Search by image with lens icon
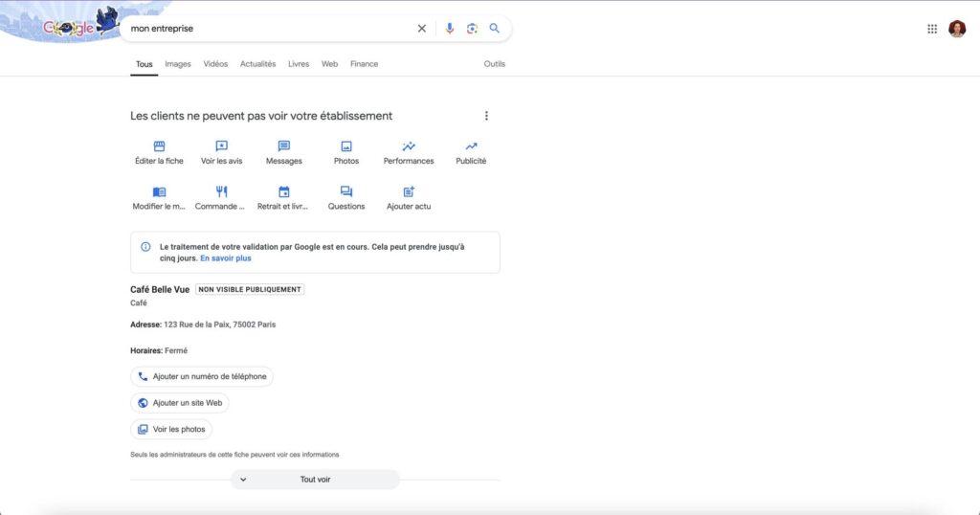980x515 pixels. 472,28
